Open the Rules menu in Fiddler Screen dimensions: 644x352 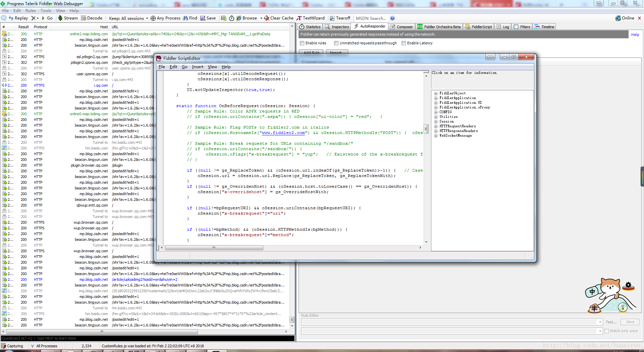31,11
